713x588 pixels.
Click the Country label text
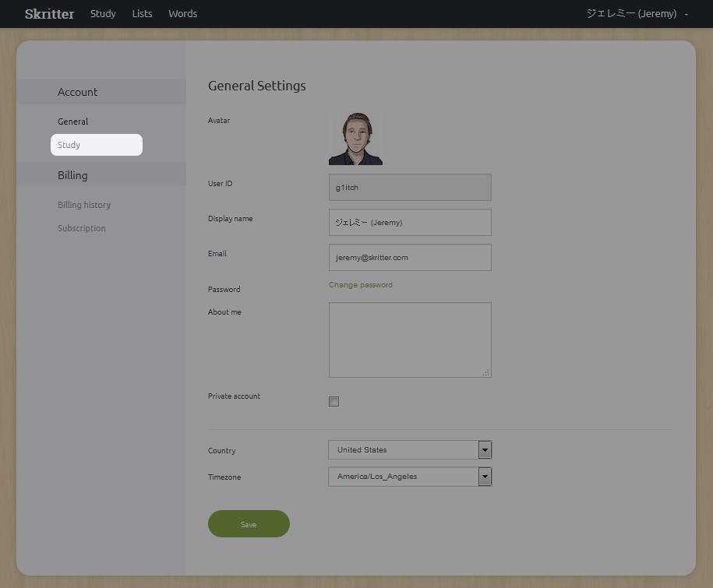tap(222, 451)
